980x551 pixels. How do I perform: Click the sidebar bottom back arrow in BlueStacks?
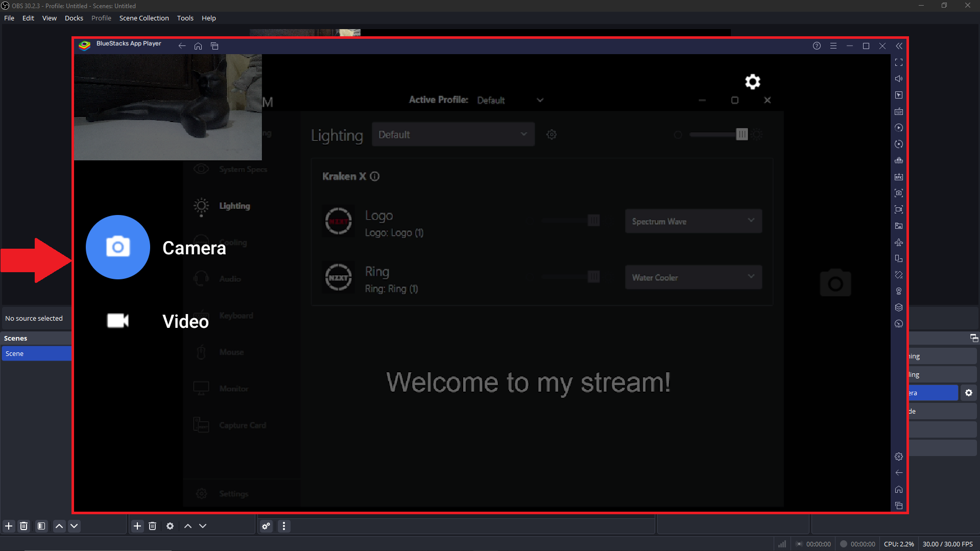(899, 473)
